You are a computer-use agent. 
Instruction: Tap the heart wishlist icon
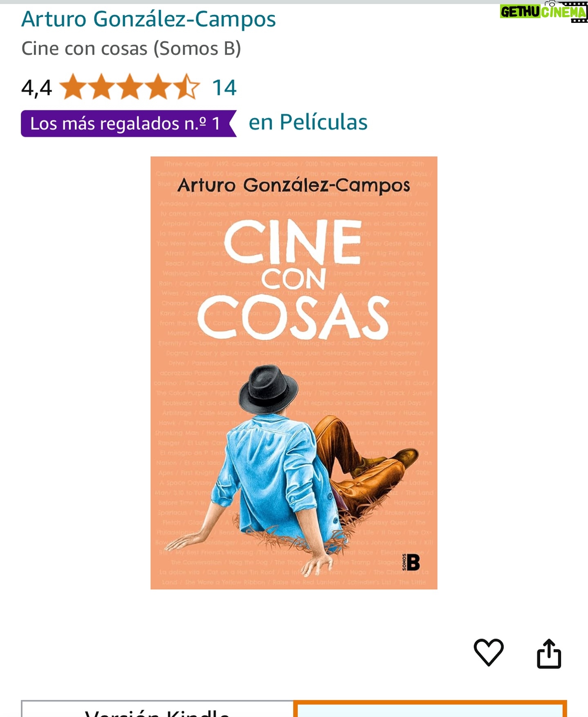489,652
